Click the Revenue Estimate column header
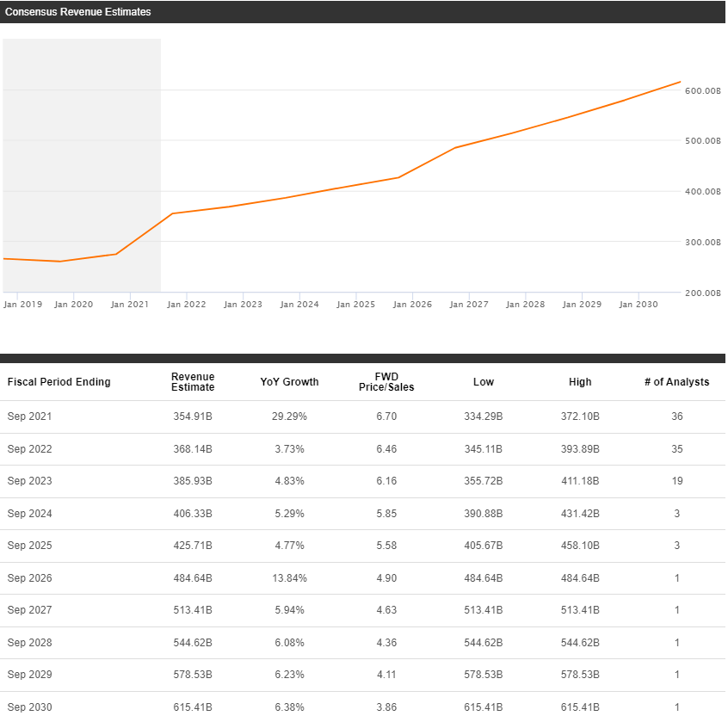Image resolution: width=728 pixels, height=722 pixels. (x=193, y=381)
